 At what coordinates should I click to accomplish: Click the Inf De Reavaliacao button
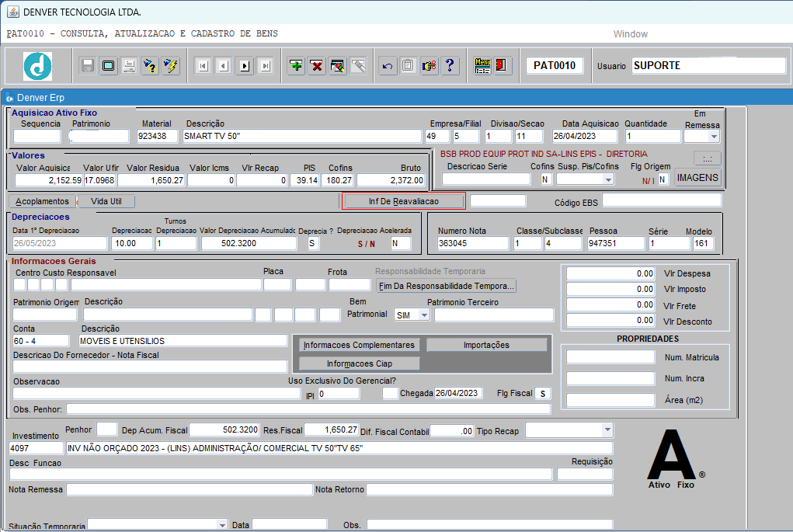pos(403,201)
